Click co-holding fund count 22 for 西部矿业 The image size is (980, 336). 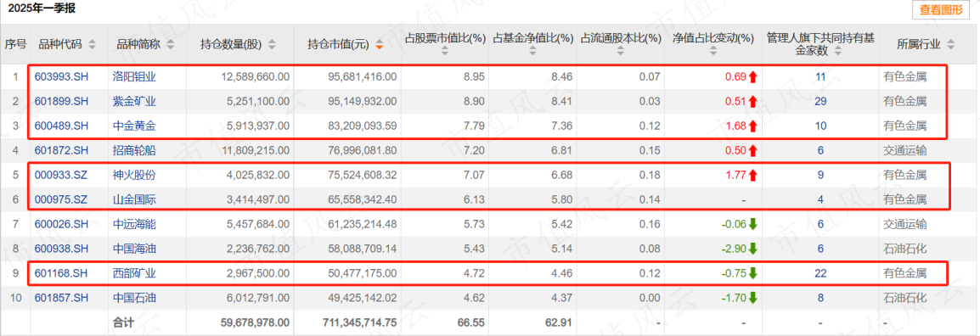click(x=820, y=273)
